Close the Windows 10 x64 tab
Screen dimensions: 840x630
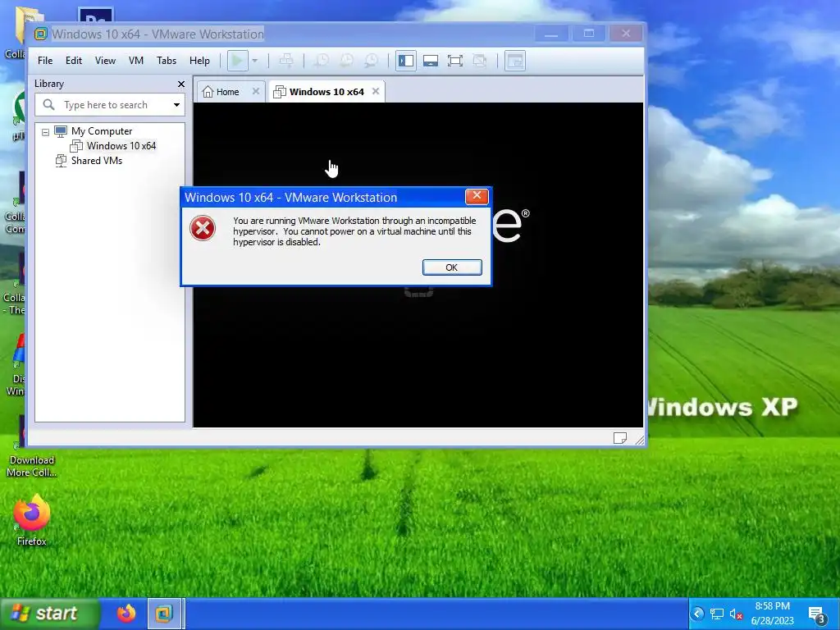coord(376,91)
